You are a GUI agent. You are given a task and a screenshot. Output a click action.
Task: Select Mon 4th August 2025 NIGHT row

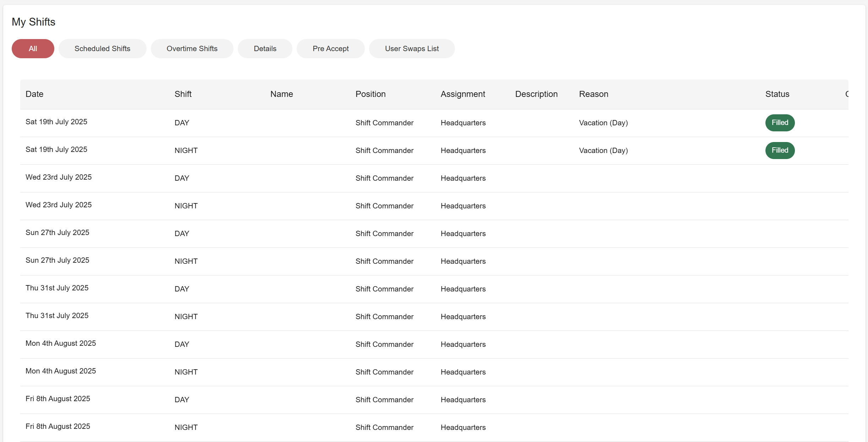pos(61,371)
